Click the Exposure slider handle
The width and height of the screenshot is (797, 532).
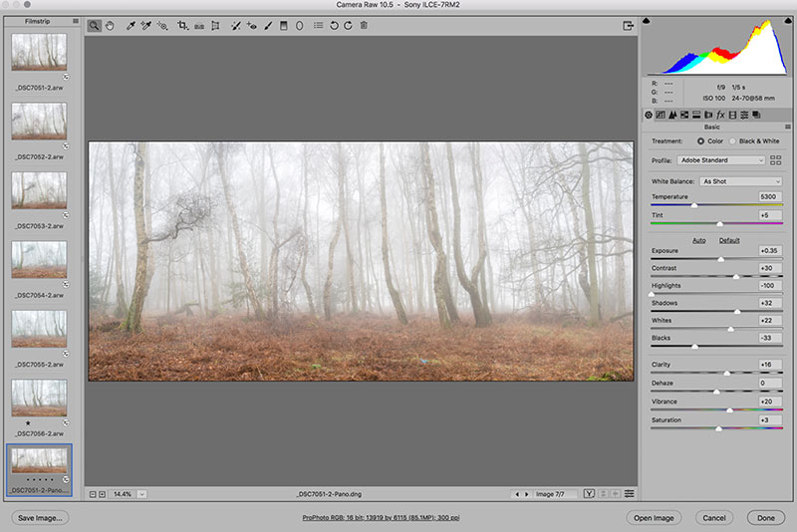pyautogui.click(x=720, y=259)
